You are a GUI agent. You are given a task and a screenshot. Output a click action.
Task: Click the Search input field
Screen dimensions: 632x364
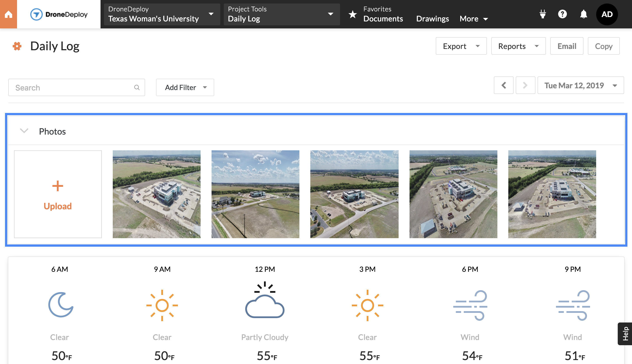[77, 87]
